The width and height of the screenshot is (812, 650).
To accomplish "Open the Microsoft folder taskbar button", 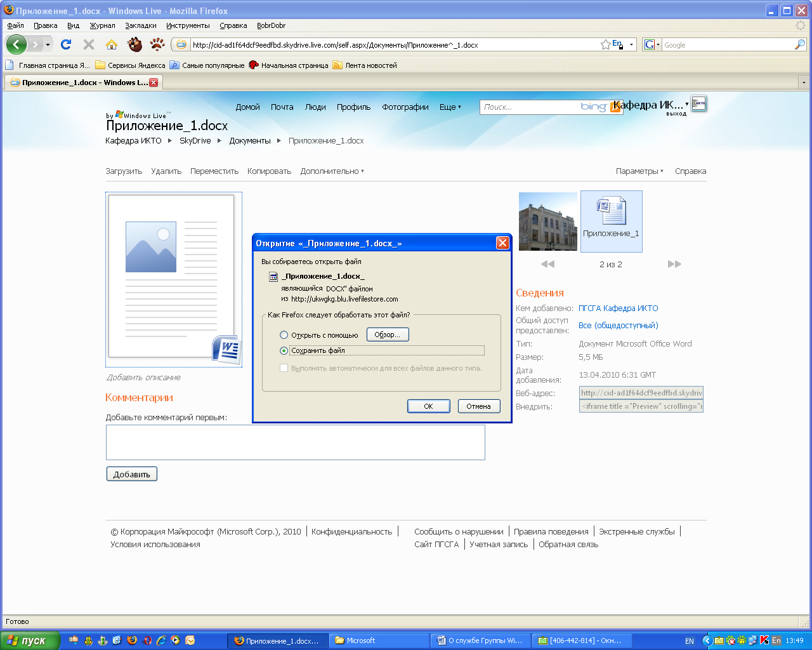I will click(379, 640).
